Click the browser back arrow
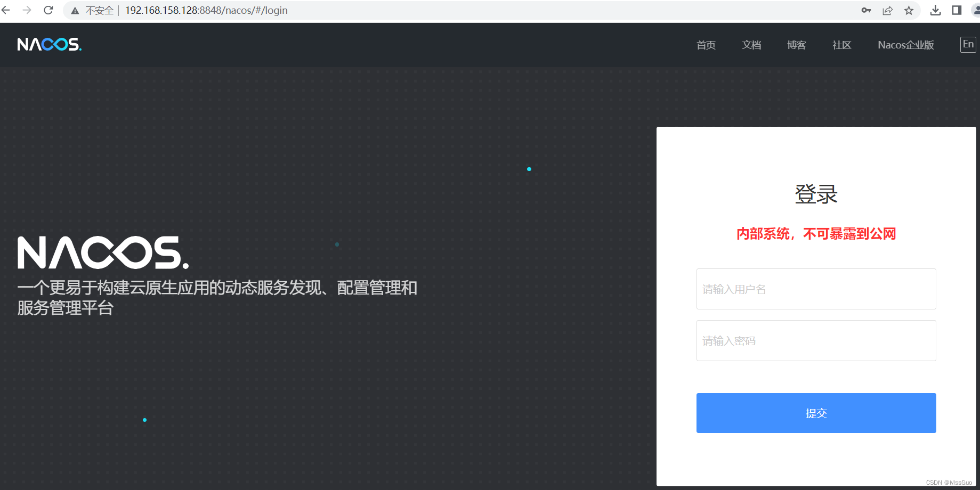 [x=6, y=10]
